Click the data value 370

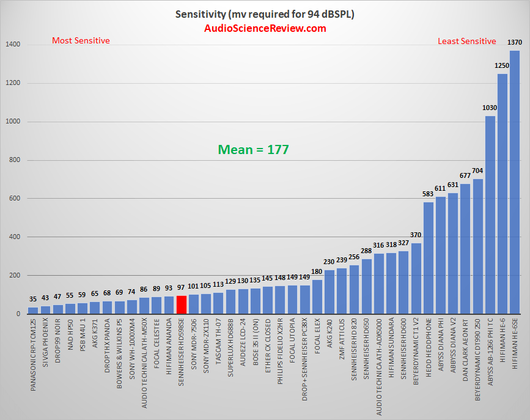(x=416, y=235)
